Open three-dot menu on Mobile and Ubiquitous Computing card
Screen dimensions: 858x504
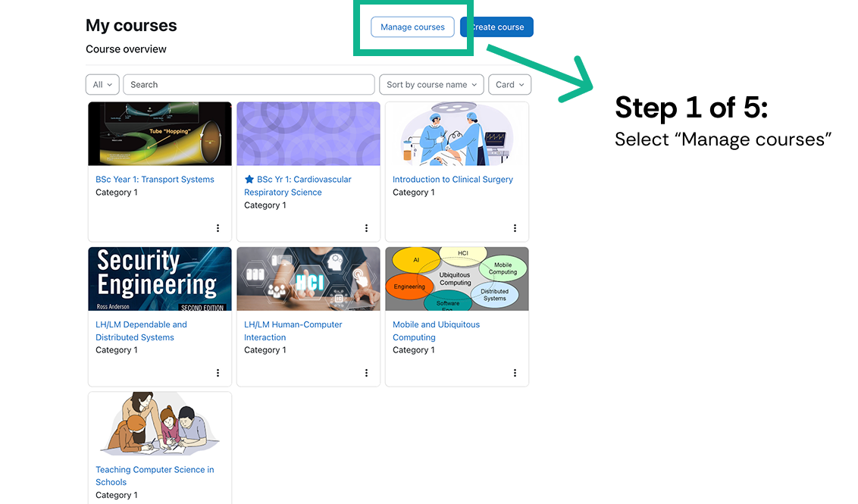pos(515,373)
